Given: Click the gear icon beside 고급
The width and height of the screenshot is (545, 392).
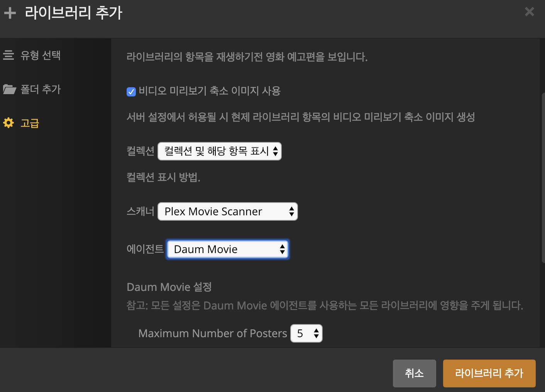Looking at the screenshot, I should tap(8, 123).
